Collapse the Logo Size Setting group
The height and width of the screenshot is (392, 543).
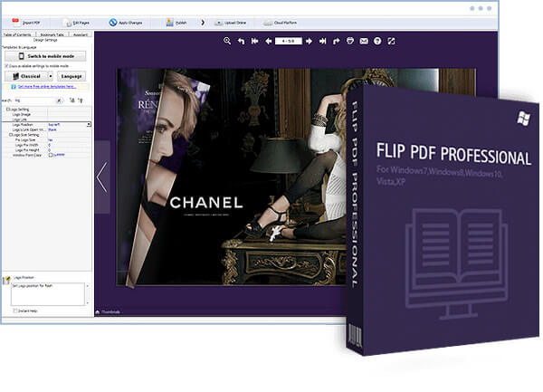point(11,135)
